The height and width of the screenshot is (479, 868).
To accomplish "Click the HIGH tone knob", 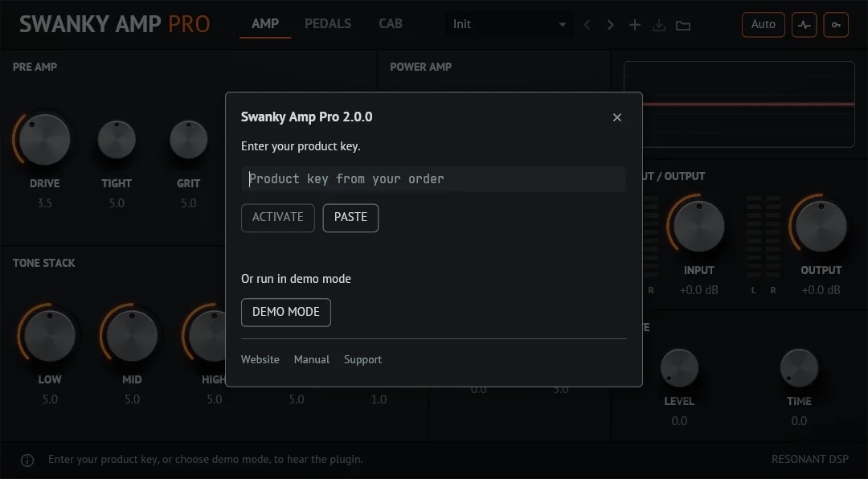I will click(207, 336).
